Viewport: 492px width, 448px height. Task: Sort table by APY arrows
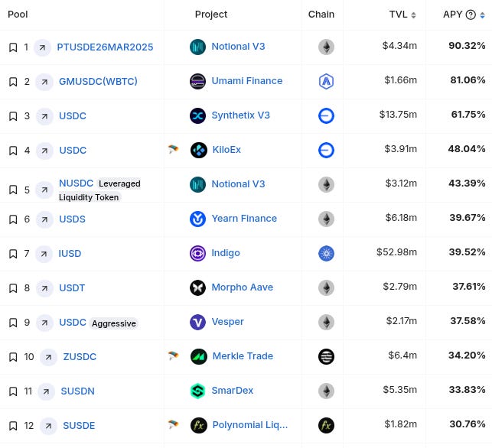click(x=482, y=15)
